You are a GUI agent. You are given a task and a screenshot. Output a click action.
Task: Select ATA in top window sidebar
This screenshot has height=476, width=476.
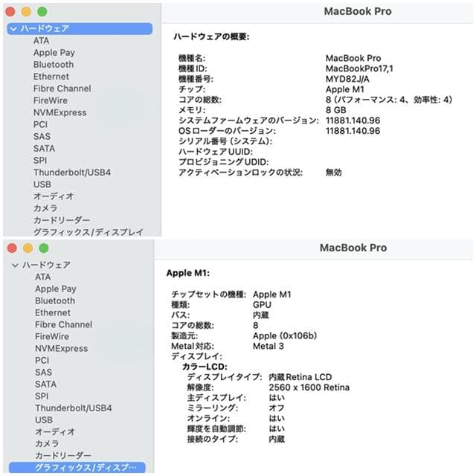point(41,41)
